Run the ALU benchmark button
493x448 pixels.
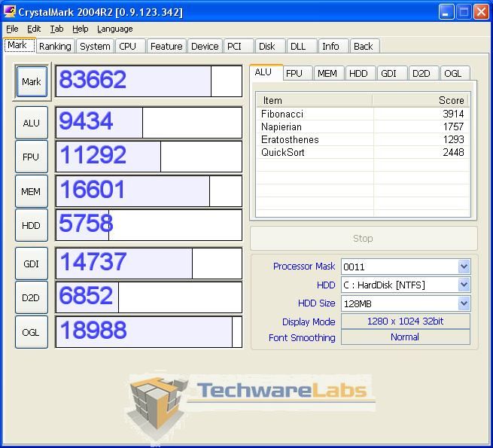(31, 123)
